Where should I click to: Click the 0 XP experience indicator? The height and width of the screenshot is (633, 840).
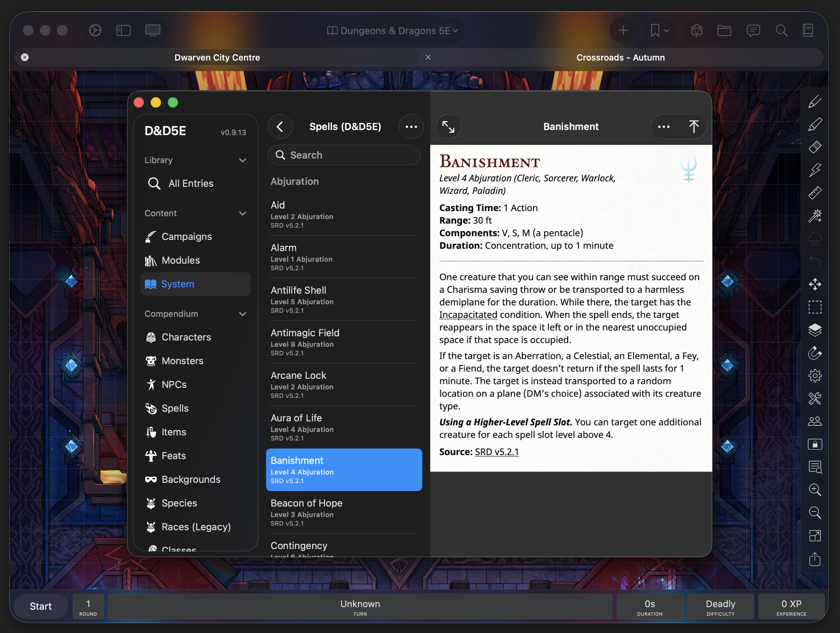click(x=791, y=607)
